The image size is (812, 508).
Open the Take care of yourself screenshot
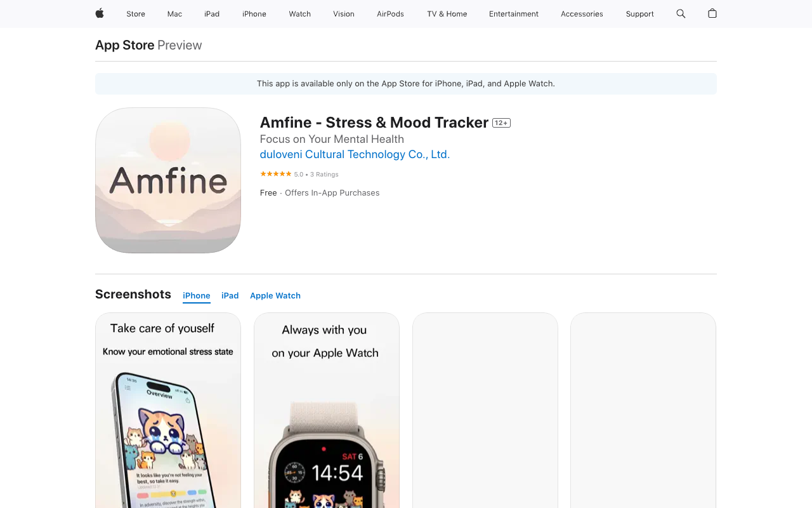pos(168,410)
